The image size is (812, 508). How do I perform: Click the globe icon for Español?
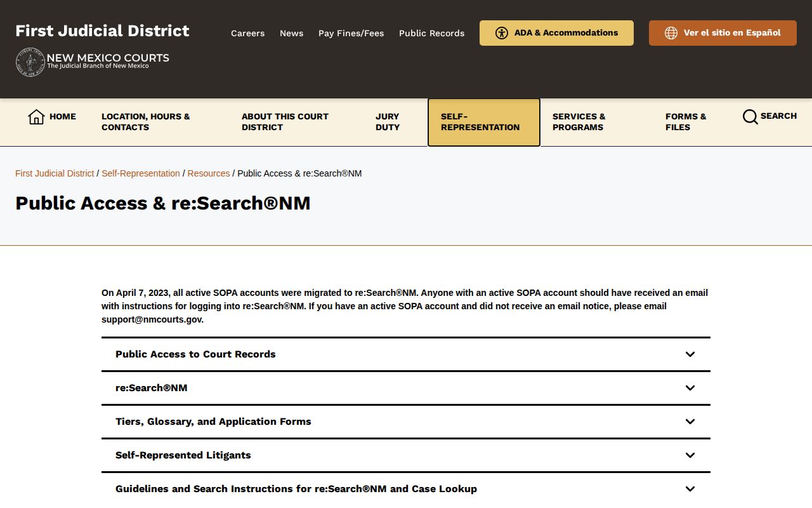671,33
